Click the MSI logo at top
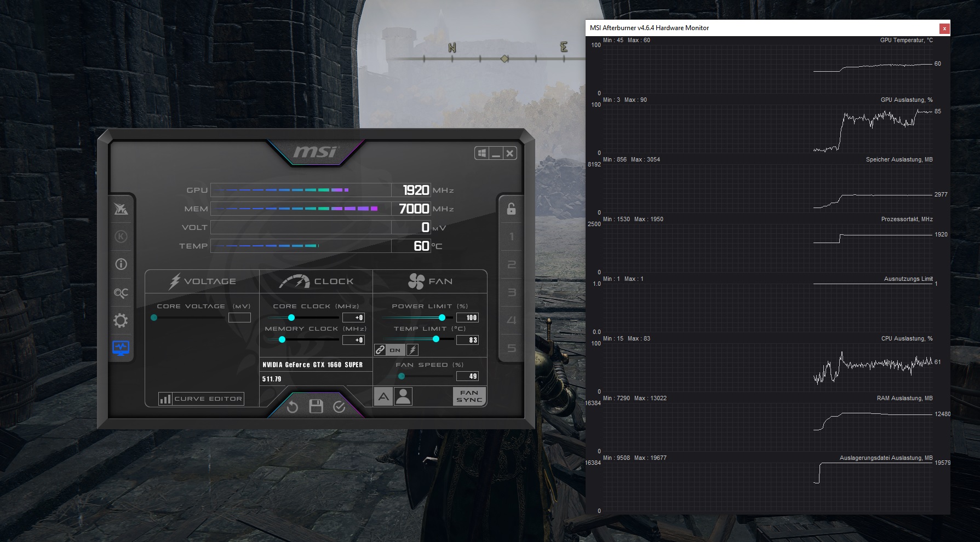The width and height of the screenshot is (980, 542). [x=316, y=151]
